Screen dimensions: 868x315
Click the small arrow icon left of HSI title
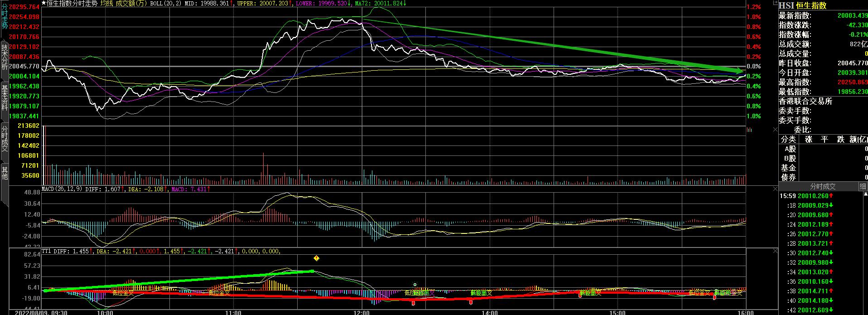pyautogui.click(x=776, y=3)
